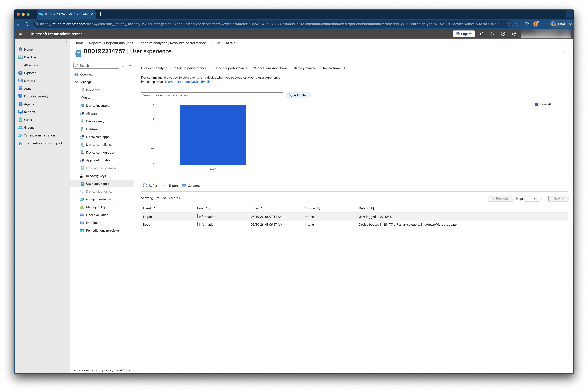Sort the table by Time column

point(257,208)
